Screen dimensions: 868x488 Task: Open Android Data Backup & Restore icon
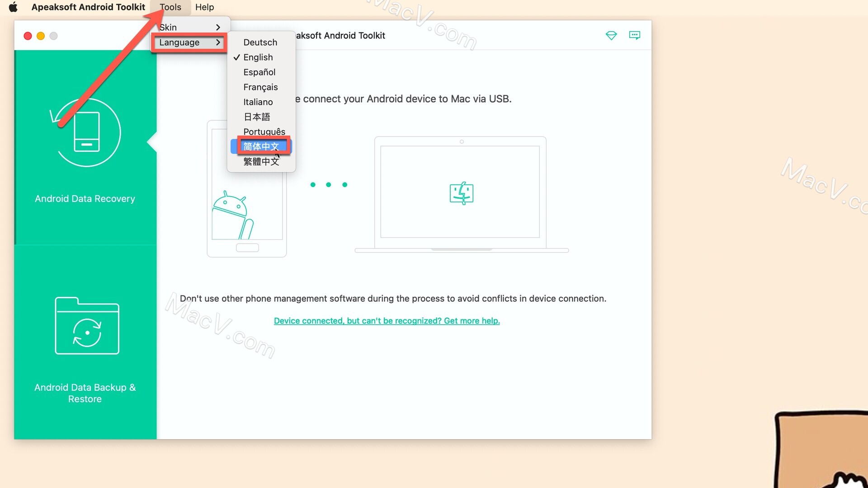point(87,326)
